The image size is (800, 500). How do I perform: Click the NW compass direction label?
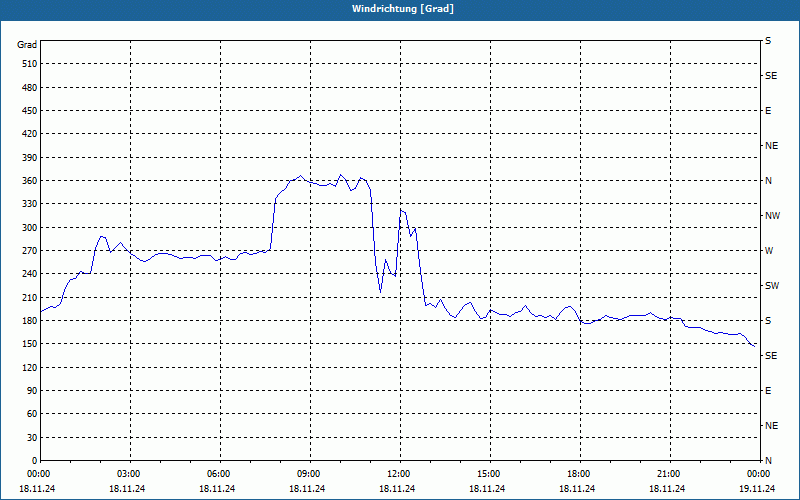(772, 216)
